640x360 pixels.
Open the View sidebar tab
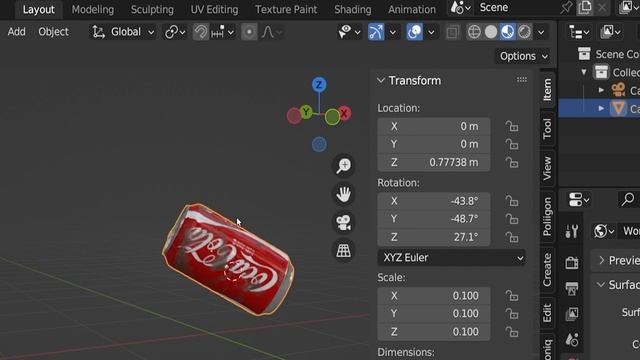coord(547,168)
